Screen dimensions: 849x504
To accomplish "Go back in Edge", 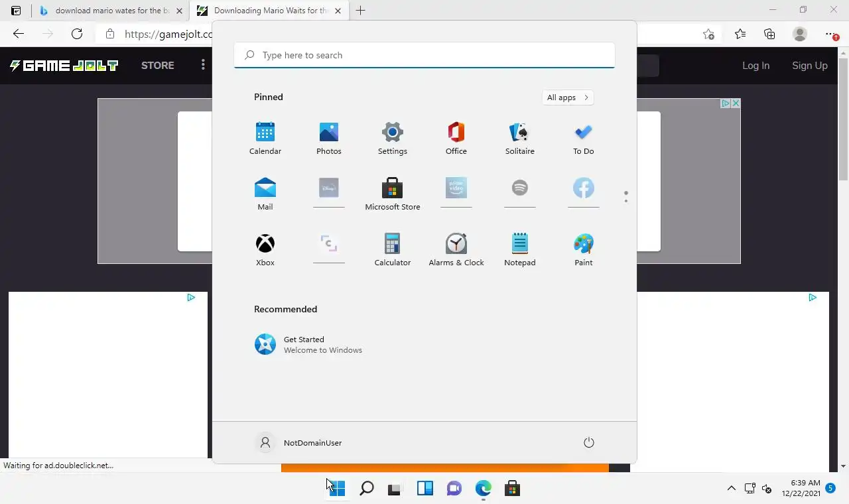I will tap(19, 34).
